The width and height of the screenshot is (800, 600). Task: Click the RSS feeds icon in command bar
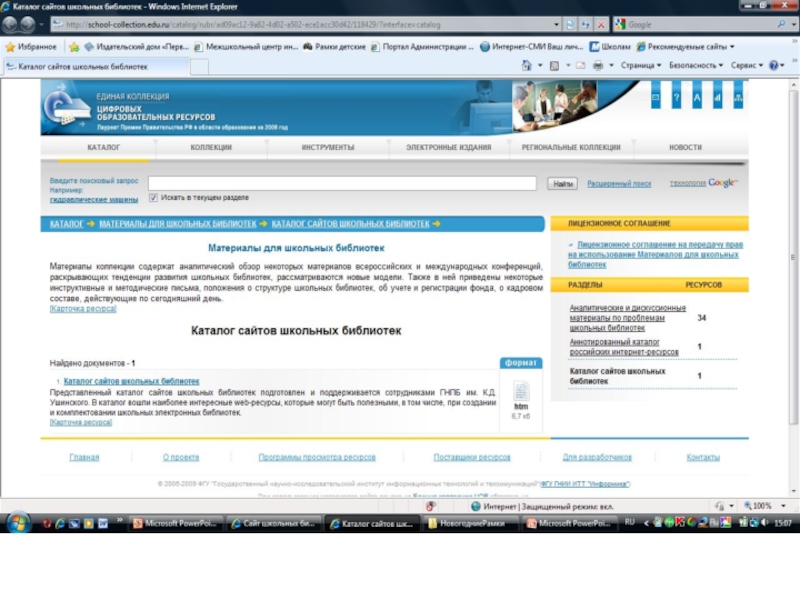click(x=554, y=65)
